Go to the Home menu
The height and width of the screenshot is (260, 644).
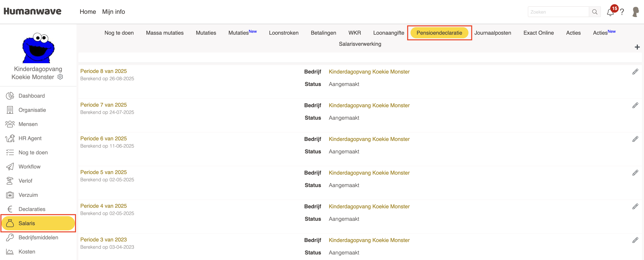tap(88, 12)
